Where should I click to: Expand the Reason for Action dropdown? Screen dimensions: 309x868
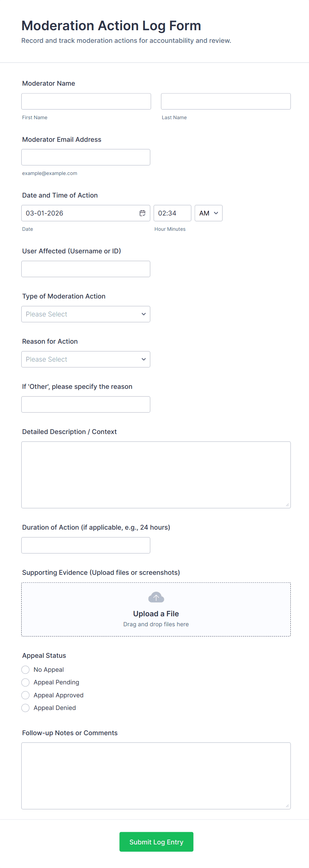pyautogui.click(x=86, y=359)
